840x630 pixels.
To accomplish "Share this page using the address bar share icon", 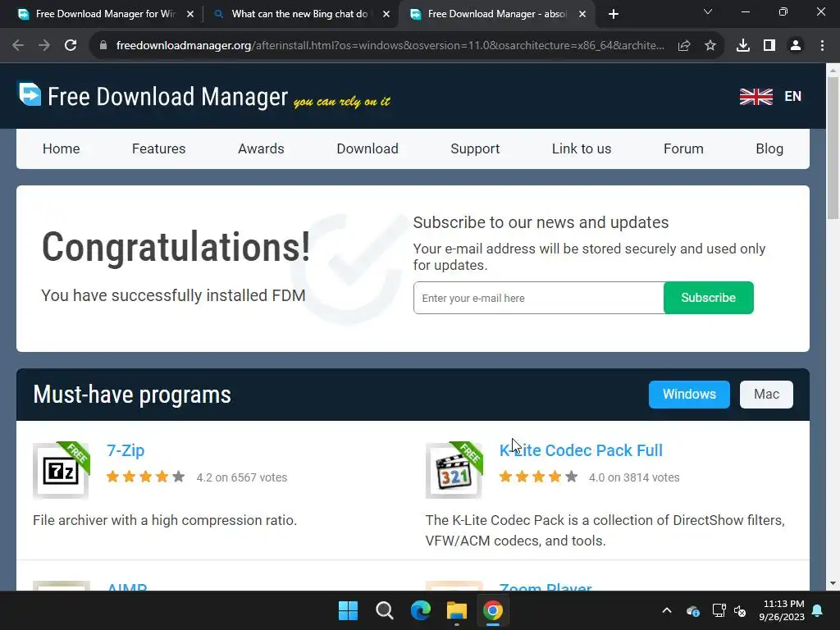I will (684, 46).
